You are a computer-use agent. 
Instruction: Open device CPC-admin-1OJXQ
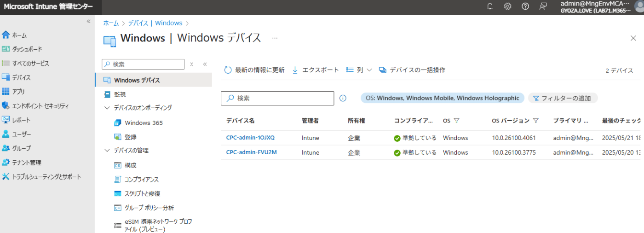click(250, 138)
